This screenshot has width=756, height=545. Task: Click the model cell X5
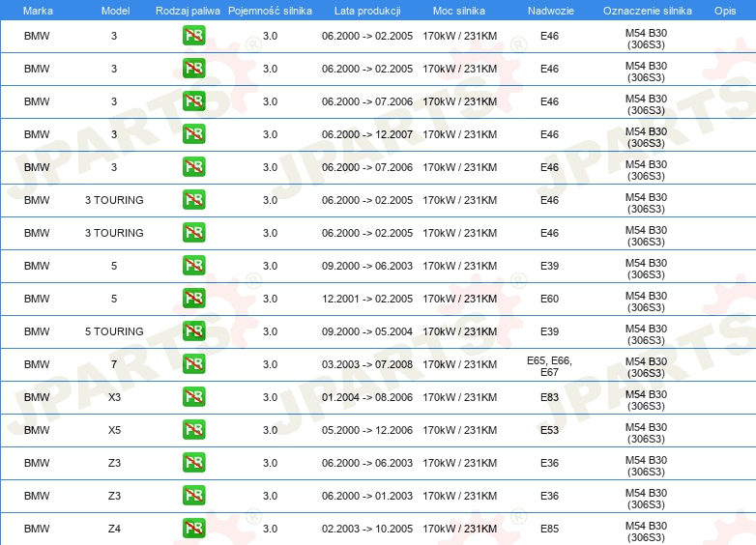click(x=114, y=430)
